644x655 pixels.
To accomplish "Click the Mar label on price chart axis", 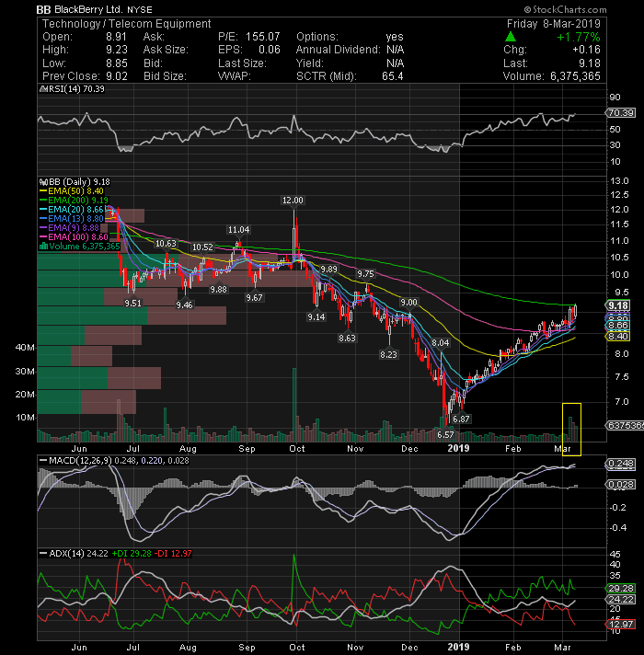I will (x=562, y=449).
